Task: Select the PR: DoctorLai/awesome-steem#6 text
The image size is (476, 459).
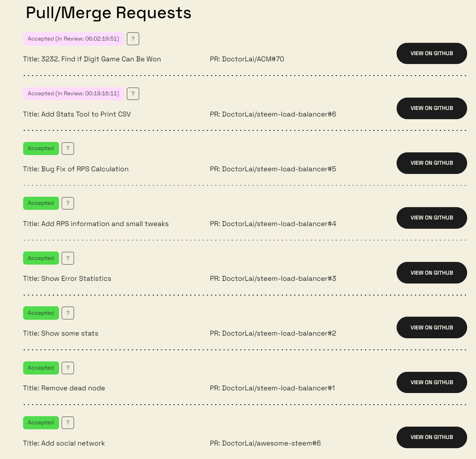Action: pyautogui.click(x=265, y=443)
